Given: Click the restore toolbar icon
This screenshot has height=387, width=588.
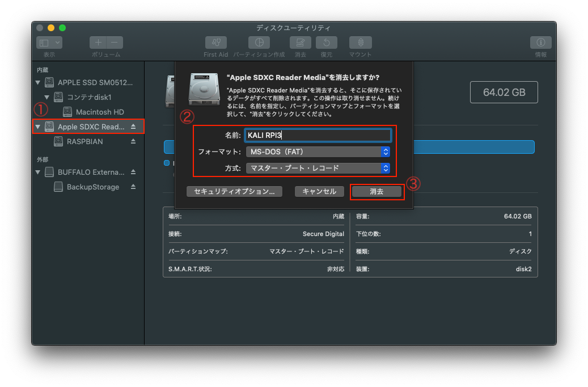Looking at the screenshot, I should 327,43.
